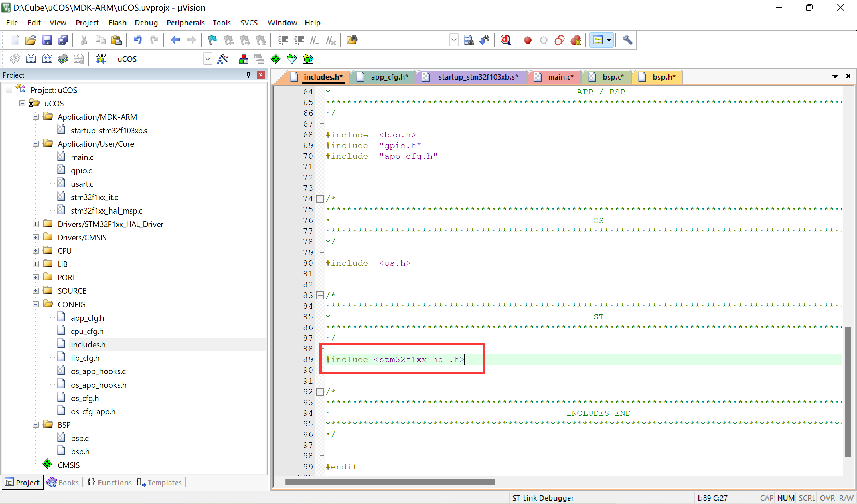Screen dimensions: 857x504
Task: Expand the Drivers/CMSIS folder
Action: (x=36, y=237)
